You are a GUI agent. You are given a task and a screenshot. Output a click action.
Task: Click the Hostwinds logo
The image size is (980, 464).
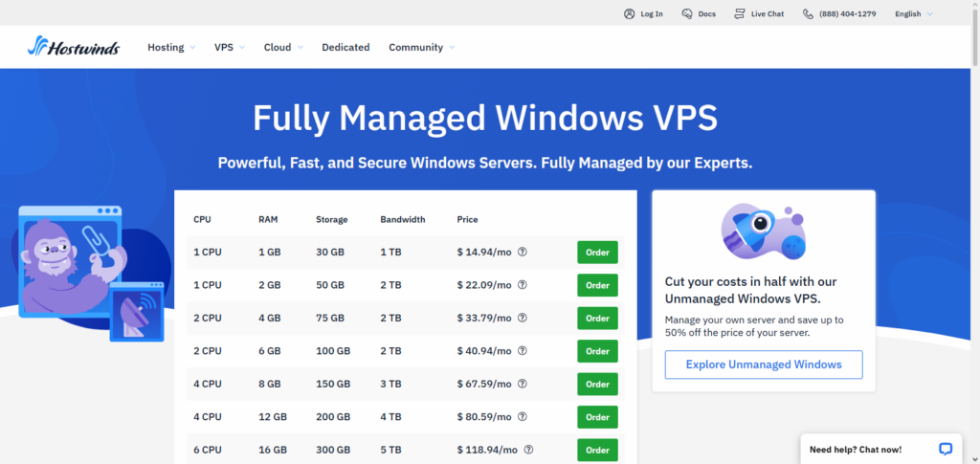pyautogui.click(x=73, y=46)
